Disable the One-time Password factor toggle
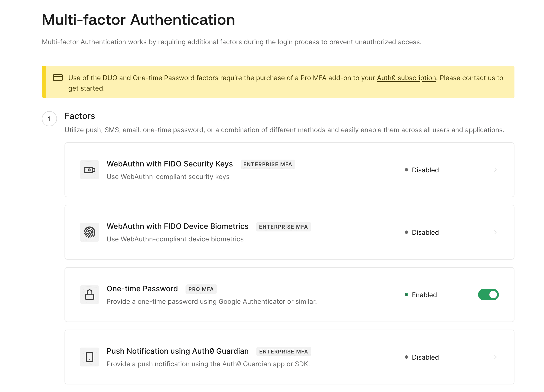The height and width of the screenshot is (392, 544). coord(488,295)
